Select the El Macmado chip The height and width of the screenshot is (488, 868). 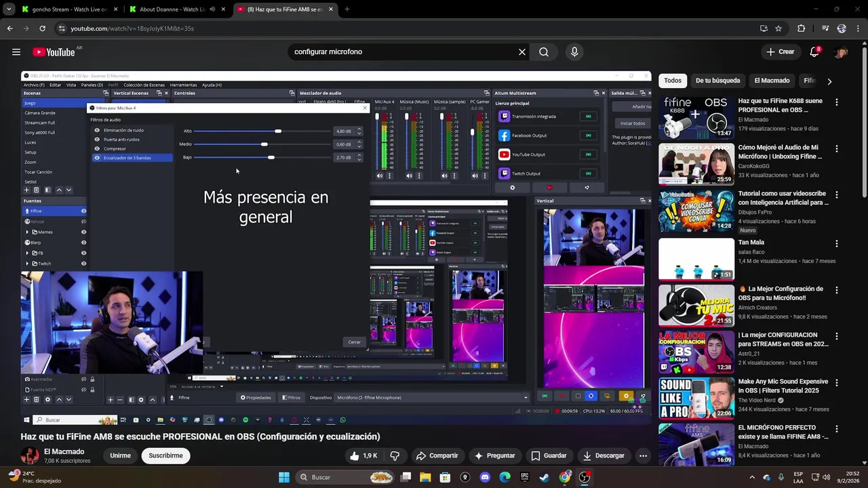pos(772,81)
